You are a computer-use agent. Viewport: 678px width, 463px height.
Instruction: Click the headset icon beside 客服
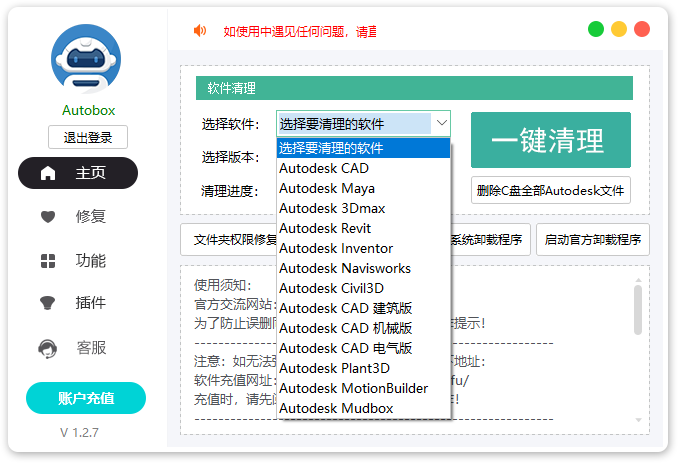pyautogui.click(x=48, y=348)
